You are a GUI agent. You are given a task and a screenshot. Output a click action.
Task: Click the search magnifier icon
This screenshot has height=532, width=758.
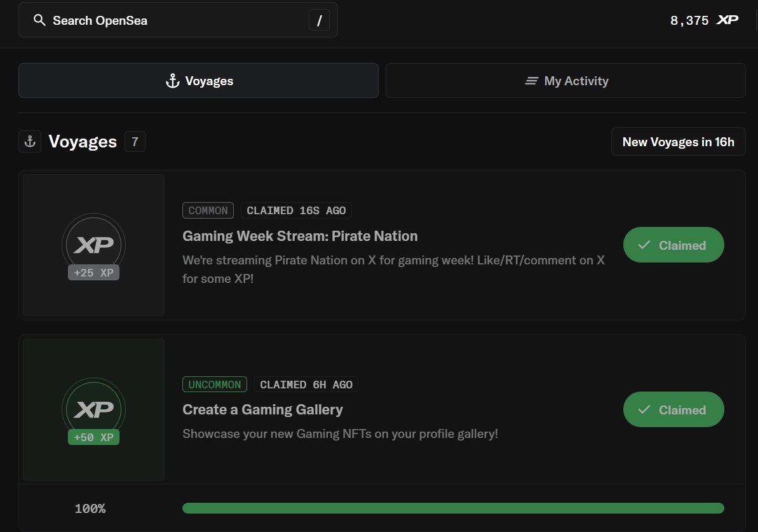tap(39, 20)
